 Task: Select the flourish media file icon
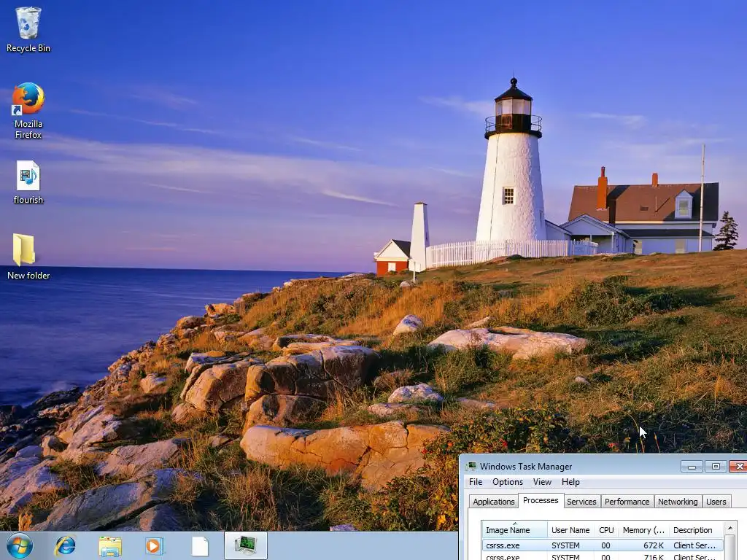pyautogui.click(x=28, y=182)
